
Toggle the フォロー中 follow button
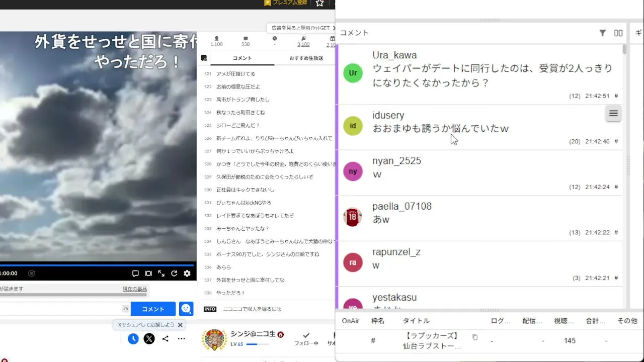coord(306,339)
